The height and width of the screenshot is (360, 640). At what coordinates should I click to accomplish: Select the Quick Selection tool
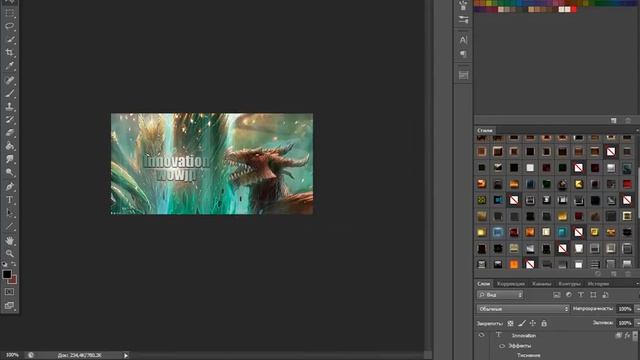click(9, 39)
